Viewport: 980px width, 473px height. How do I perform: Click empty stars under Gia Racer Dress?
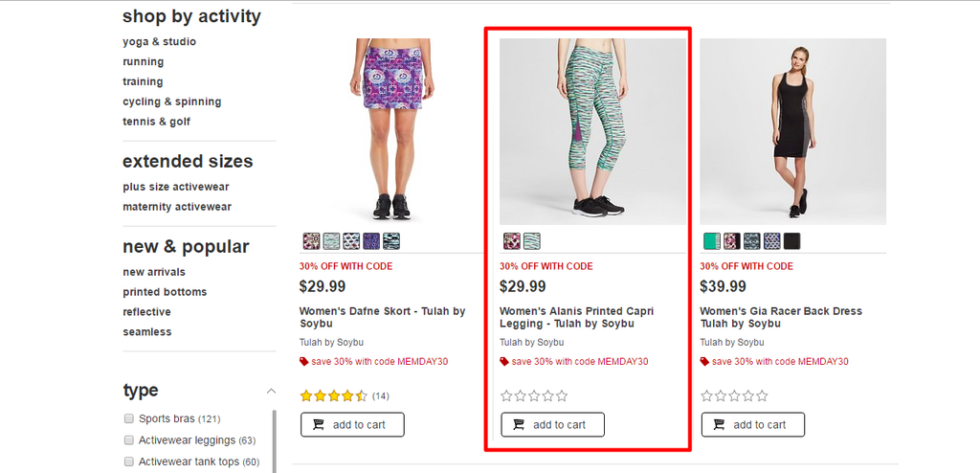pos(734,396)
